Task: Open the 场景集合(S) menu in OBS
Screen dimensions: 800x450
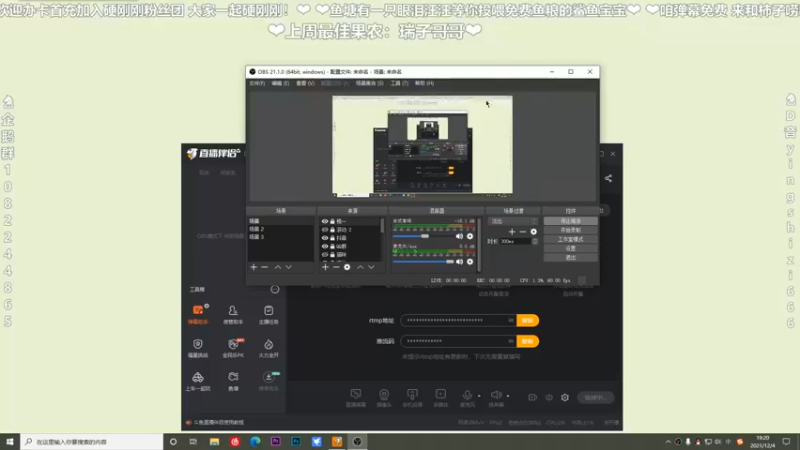Action: tap(369, 83)
